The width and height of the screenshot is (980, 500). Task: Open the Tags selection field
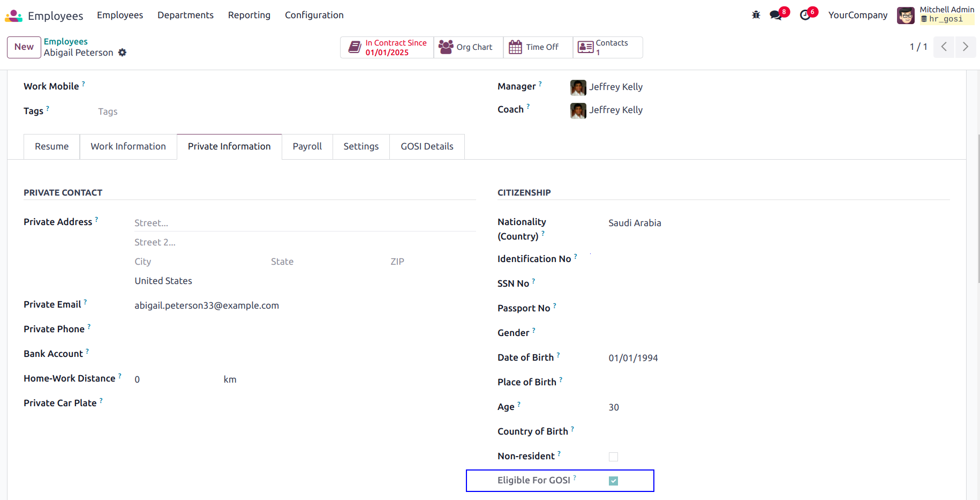click(287, 111)
